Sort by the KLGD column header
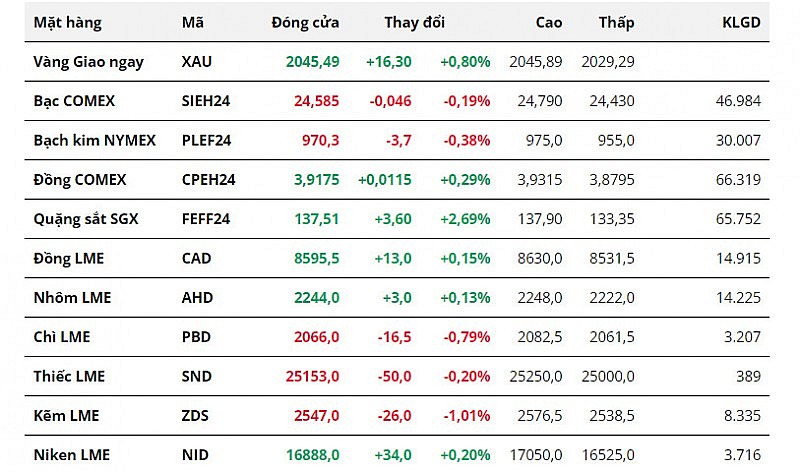800x472 pixels. point(741,22)
